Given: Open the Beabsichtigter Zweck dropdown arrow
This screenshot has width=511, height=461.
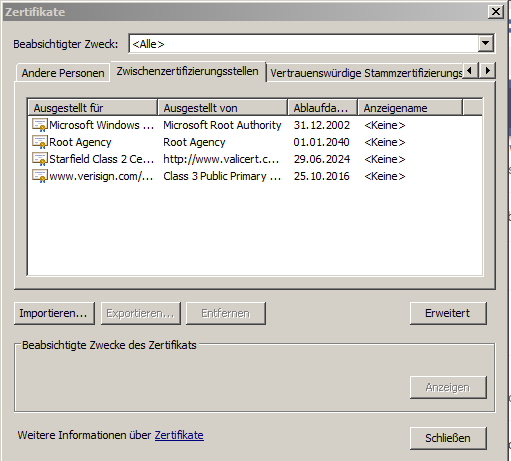Looking at the screenshot, I should click(486, 43).
